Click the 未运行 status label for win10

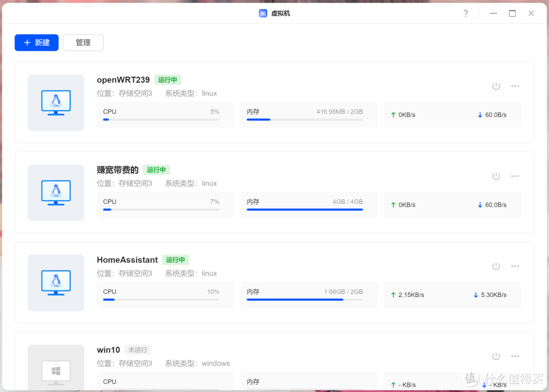point(137,350)
